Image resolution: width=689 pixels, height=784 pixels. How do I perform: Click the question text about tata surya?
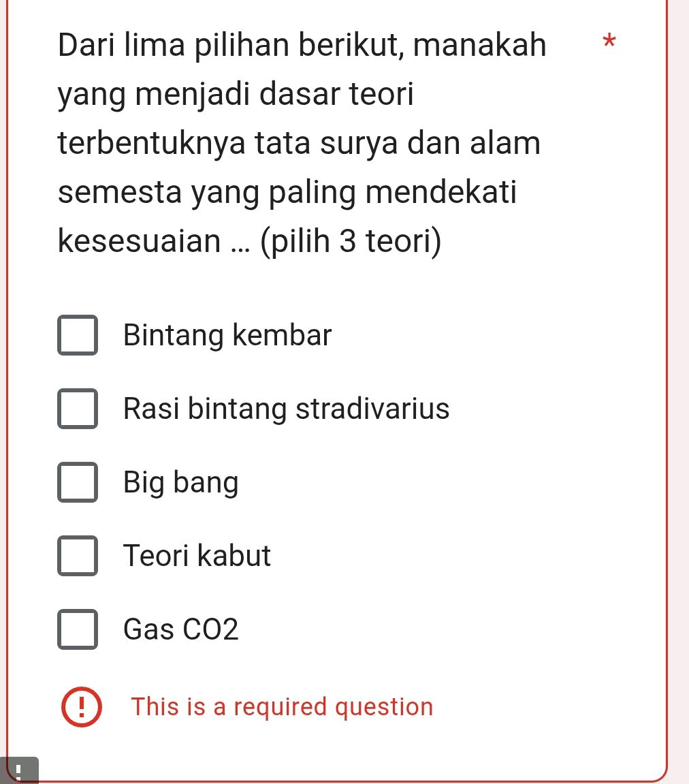pyautogui.click(x=300, y=143)
